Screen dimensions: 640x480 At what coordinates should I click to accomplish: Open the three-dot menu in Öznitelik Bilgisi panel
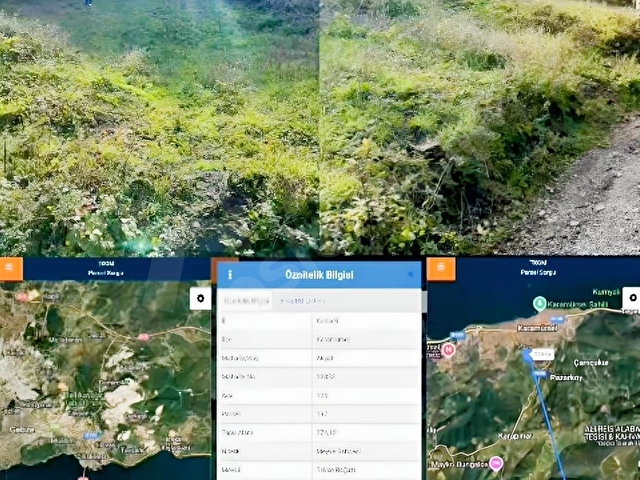230,275
